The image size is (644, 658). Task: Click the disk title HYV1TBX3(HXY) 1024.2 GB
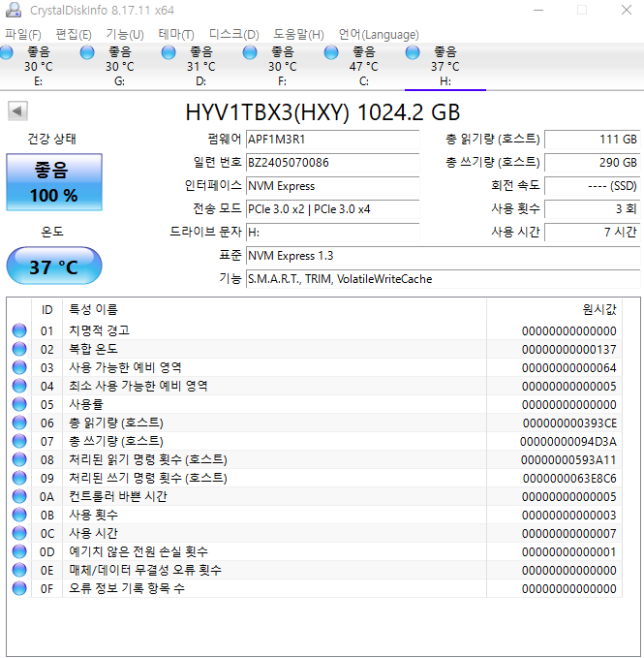(x=322, y=112)
